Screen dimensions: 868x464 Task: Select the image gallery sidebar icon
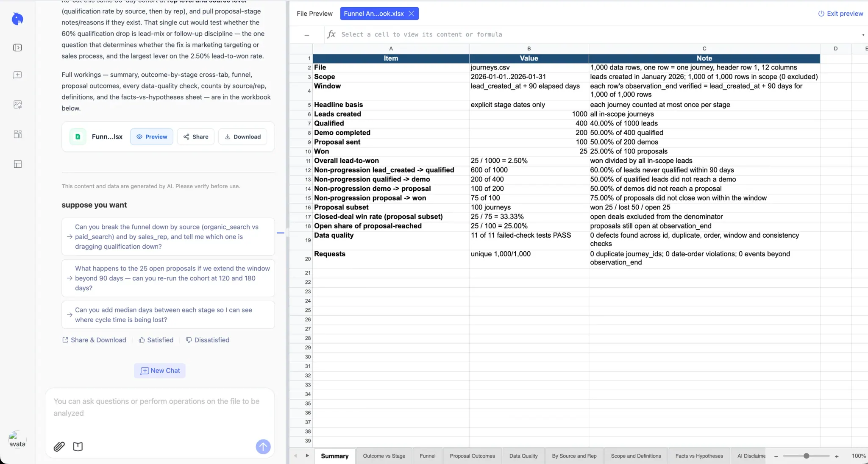(x=17, y=104)
